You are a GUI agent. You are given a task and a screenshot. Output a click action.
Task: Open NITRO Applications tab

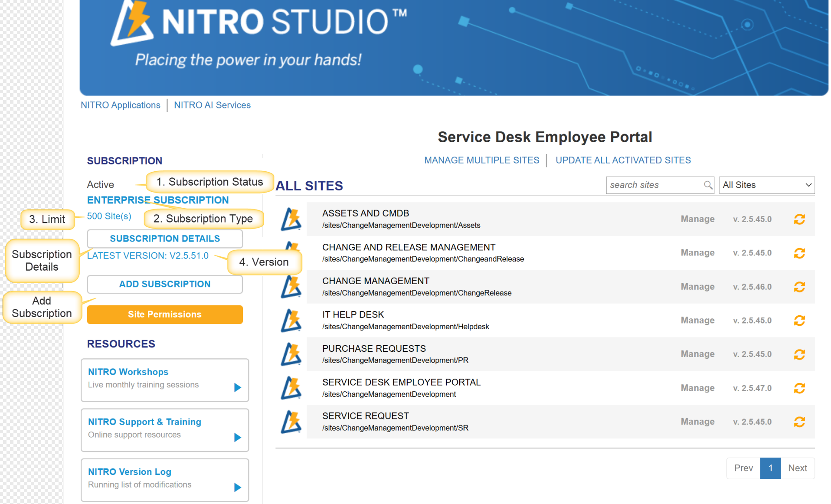(121, 105)
